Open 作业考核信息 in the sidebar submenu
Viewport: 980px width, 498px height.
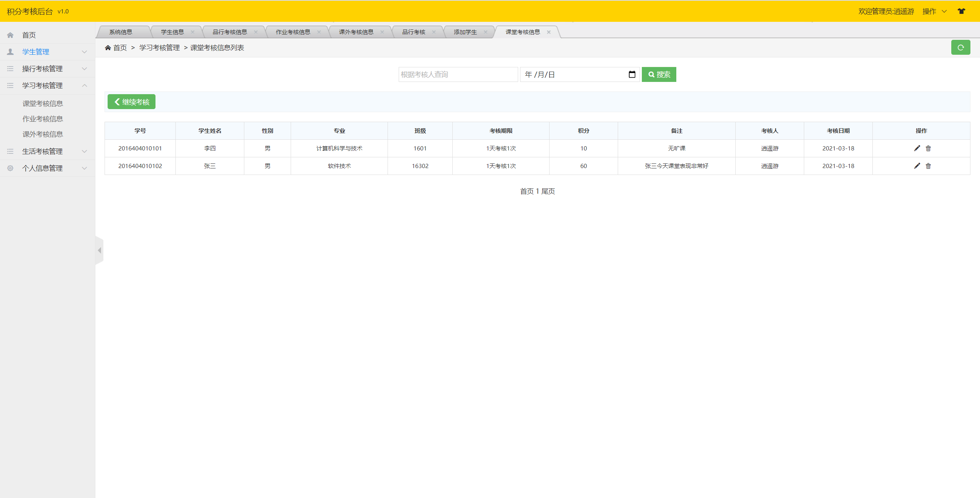(43, 119)
